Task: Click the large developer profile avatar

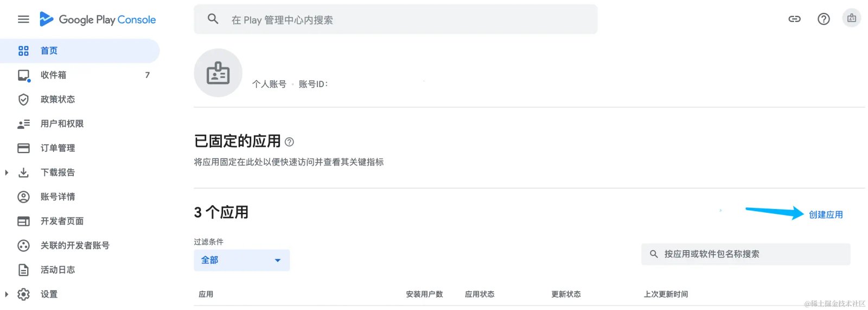Action: point(218,73)
